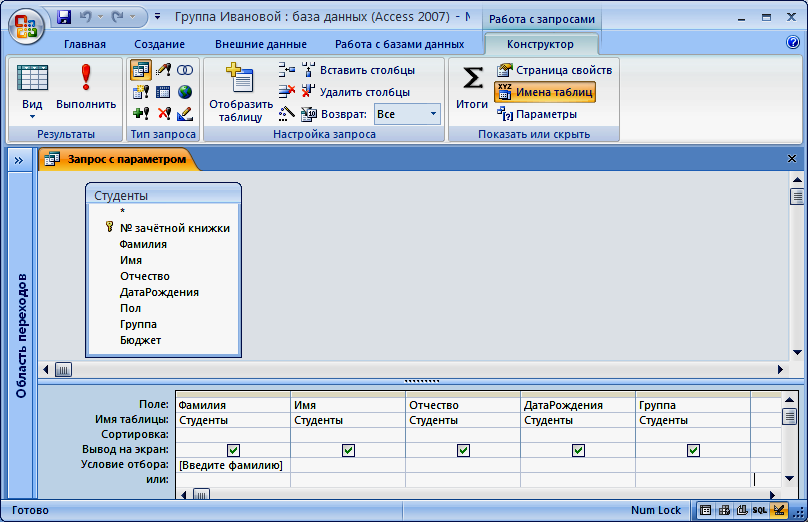Uncheck Вывод на экран for Отчество

point(463,450)
